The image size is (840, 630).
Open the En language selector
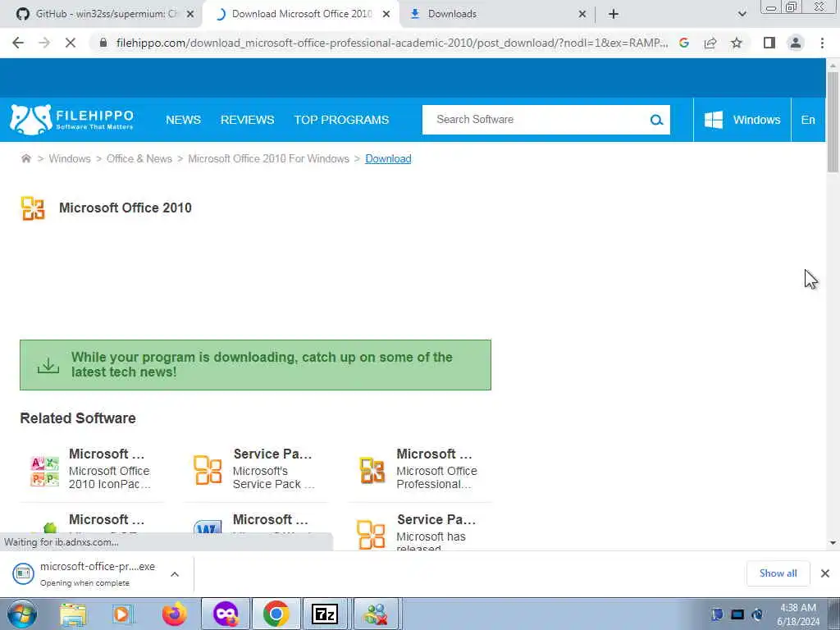(808, 120)
